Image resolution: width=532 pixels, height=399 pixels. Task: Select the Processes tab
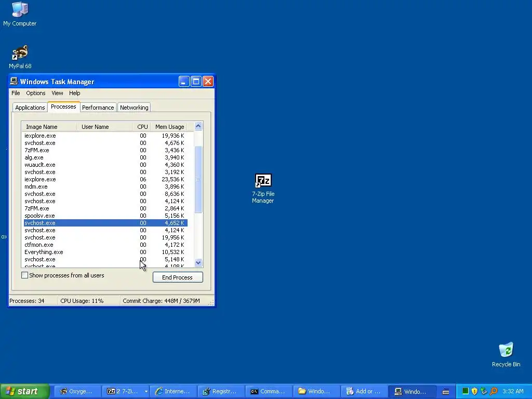[63, 107]
